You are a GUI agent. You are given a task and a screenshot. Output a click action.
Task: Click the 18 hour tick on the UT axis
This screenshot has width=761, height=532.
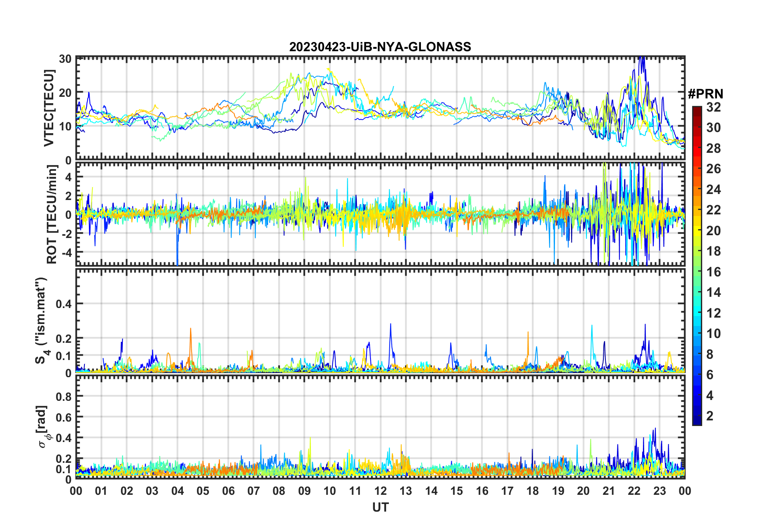533,491
